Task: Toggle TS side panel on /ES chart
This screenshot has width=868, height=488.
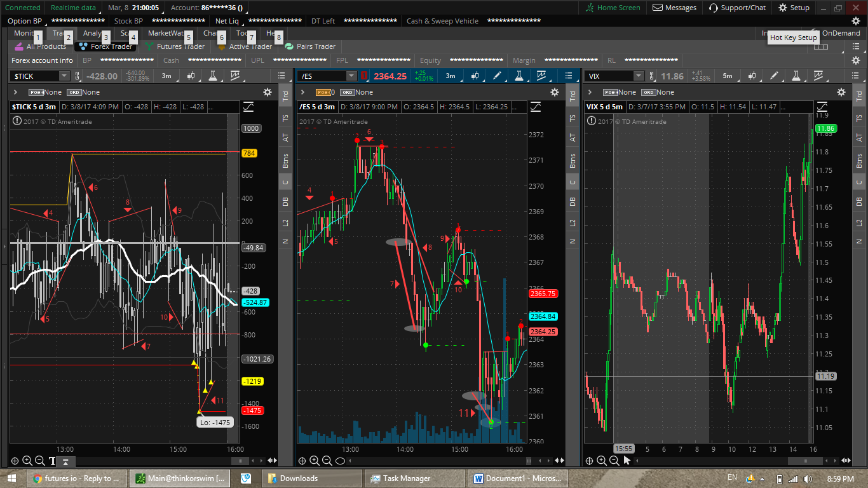Action: pos(573,118)
